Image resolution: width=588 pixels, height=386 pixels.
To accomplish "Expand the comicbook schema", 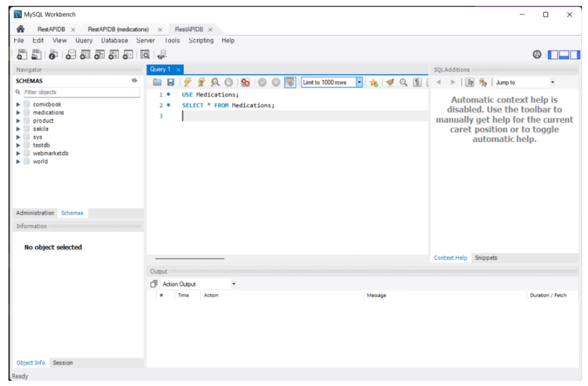I will point(18,104).
